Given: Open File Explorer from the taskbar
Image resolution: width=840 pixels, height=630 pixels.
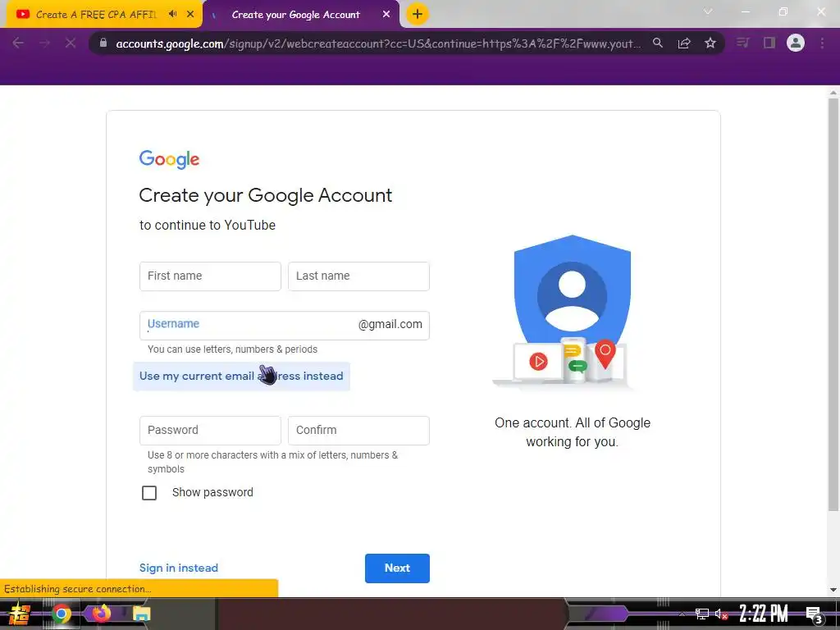Looking at the screenshot, I should tap(141, 614).
